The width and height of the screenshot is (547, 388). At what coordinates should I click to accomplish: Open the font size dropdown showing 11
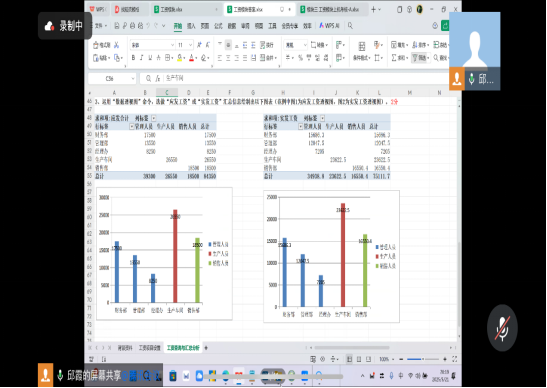coord(185,45)
